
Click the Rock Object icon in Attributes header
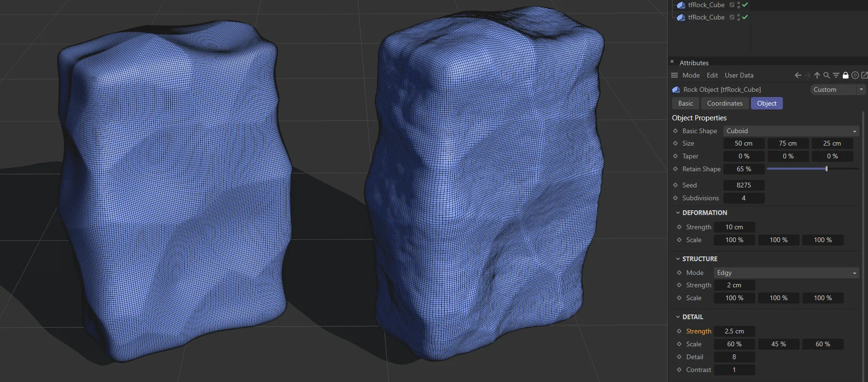676,89
